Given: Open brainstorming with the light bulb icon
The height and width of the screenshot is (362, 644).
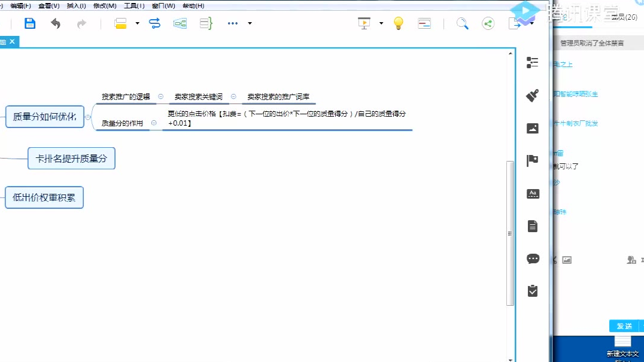Looking at the screenshot, I should [399, 23].
